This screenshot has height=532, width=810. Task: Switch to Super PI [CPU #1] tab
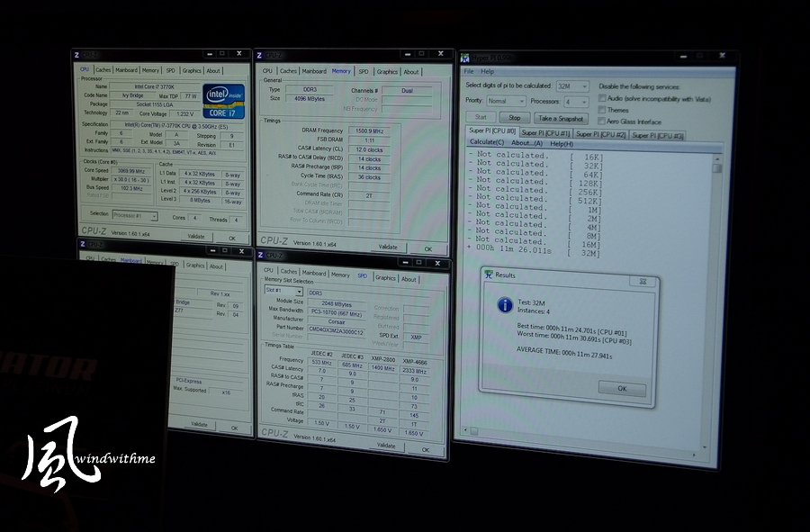pos(545,132)
